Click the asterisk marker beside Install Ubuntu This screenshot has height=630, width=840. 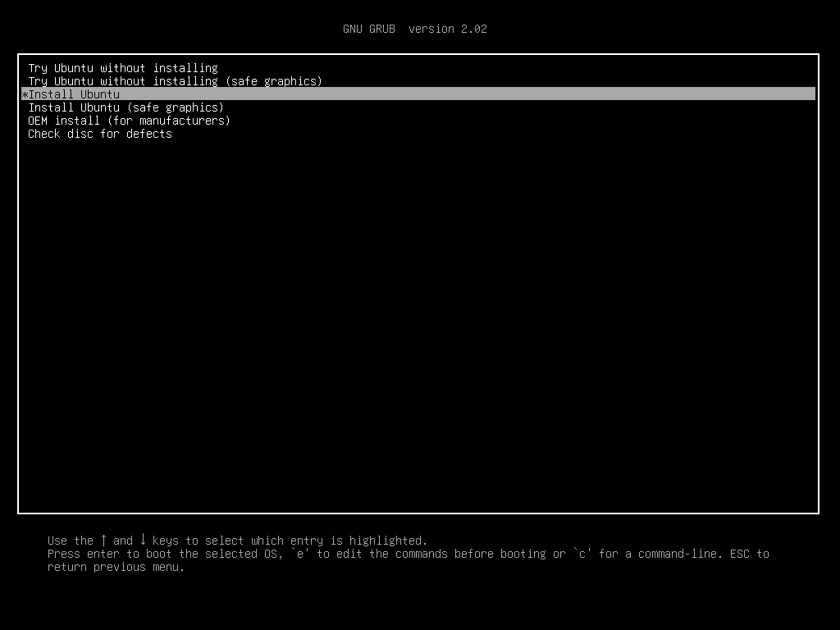pos(25,94)
